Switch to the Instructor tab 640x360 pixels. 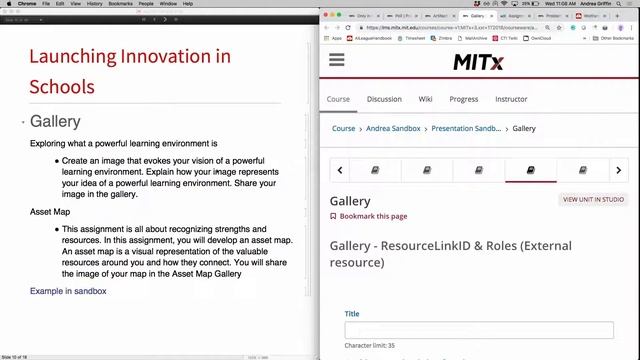(x=511, y=99)
